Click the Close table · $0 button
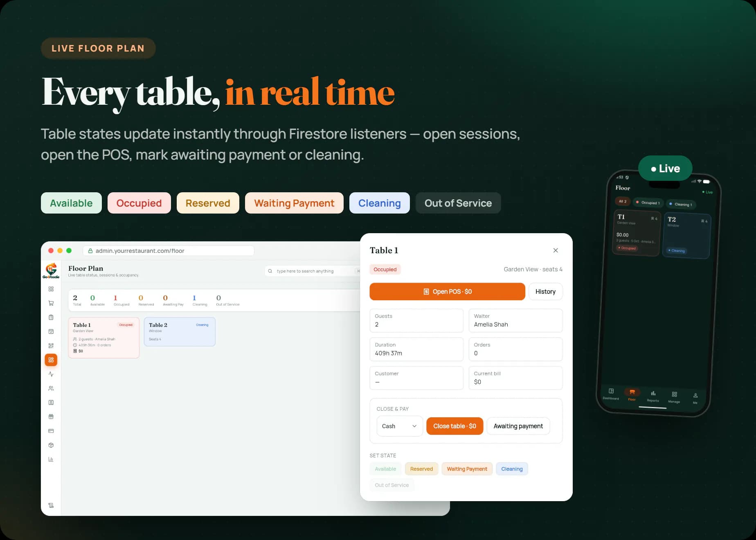 coord(454,426)
